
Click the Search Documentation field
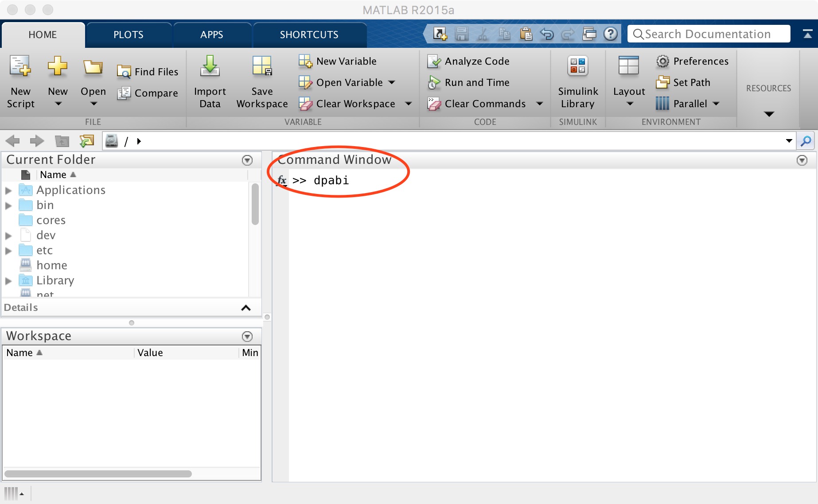(709, 34)
